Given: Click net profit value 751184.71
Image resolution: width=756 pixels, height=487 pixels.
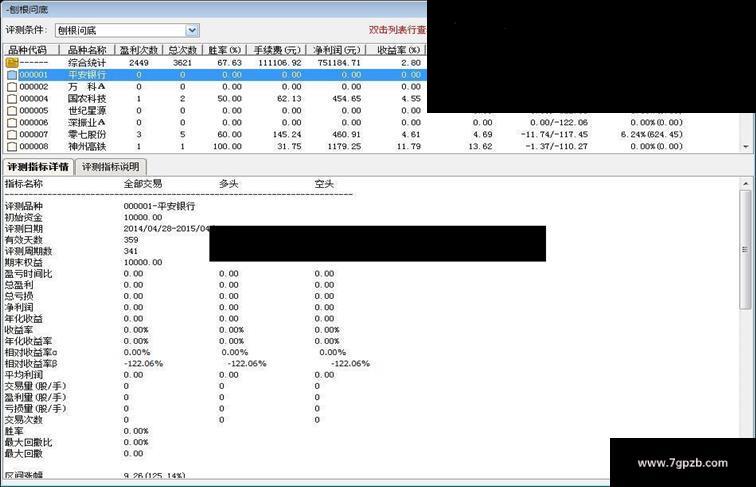Looking at the screenshot, I should (x=339, y=63).
